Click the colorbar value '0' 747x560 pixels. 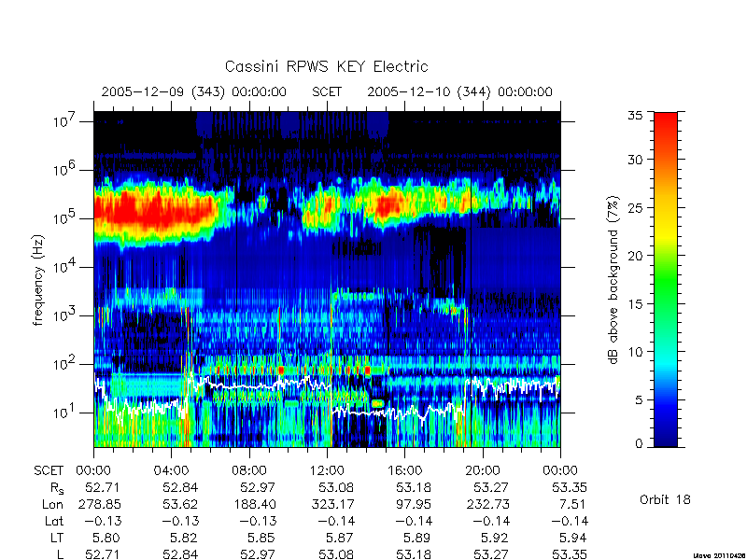click(639, 443)
